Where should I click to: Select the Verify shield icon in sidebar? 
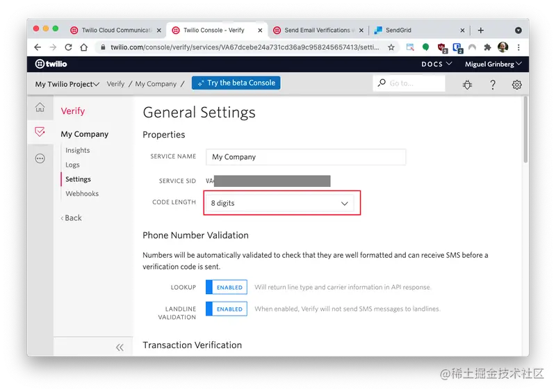click(x=40, y=132)
